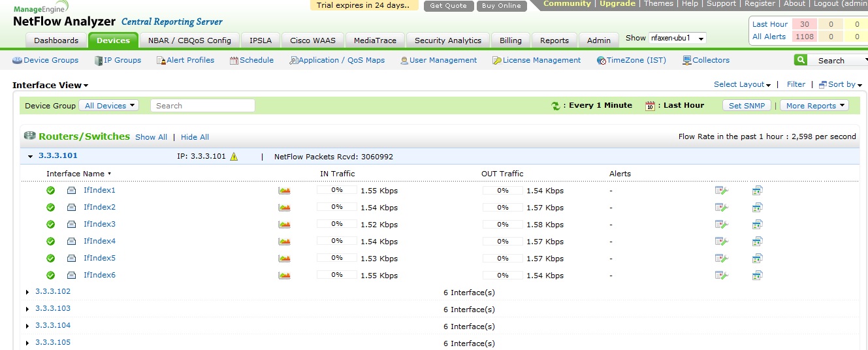Image resolution: width=868 pixels, height=350 pixels.
Task: Switch to the Billing tab
Action: pyautogui.click(x=511, y=40)
